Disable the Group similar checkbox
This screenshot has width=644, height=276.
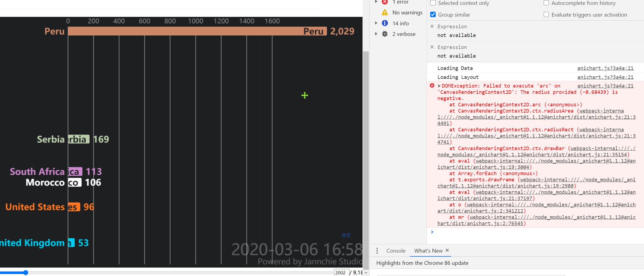433,14
